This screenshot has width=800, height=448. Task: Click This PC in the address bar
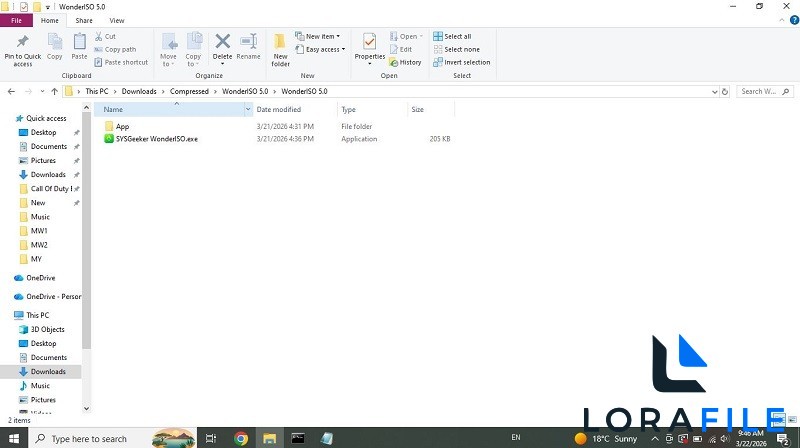tap(96, 91)
